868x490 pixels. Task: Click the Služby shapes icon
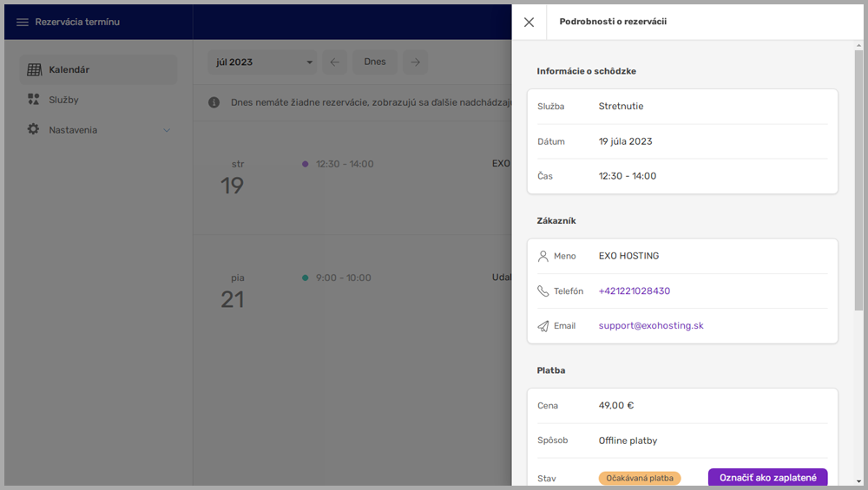(x=34, y=100)
